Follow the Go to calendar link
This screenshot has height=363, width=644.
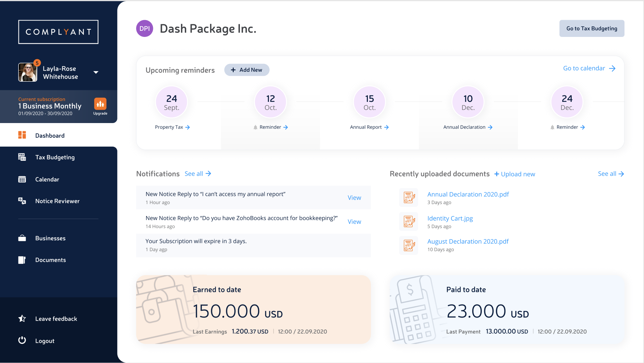(x=589, y=68)
